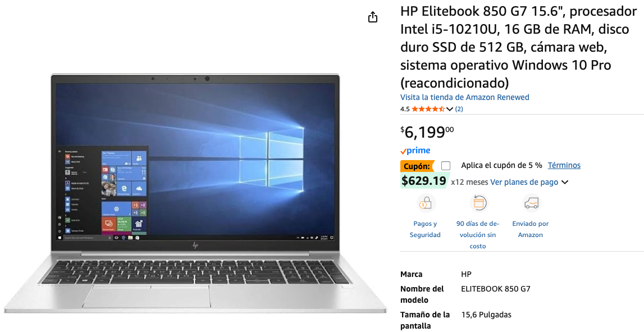Open the Enviado por Amazon text link
This screenshot has height=332, width=644.
(530, 229)
